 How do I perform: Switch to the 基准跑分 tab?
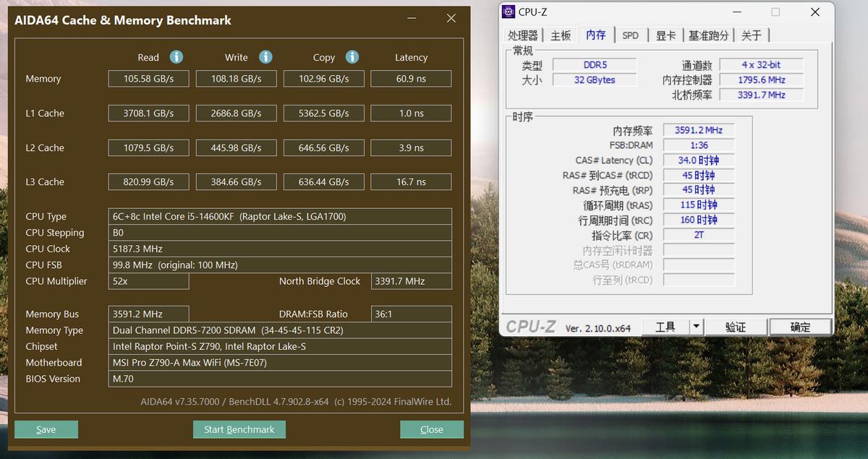tap(709, 35)
